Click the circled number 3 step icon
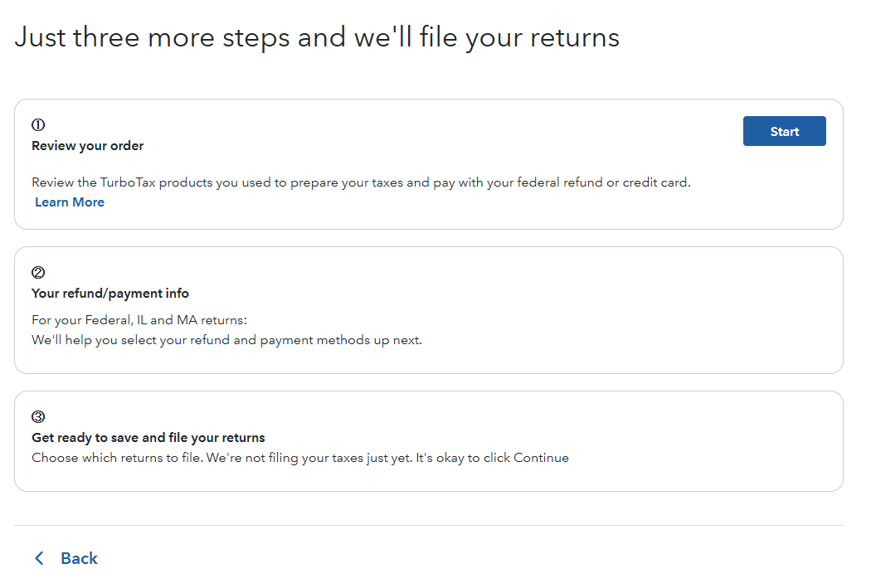This screenshot has height=588, width=871. (38, 417)
